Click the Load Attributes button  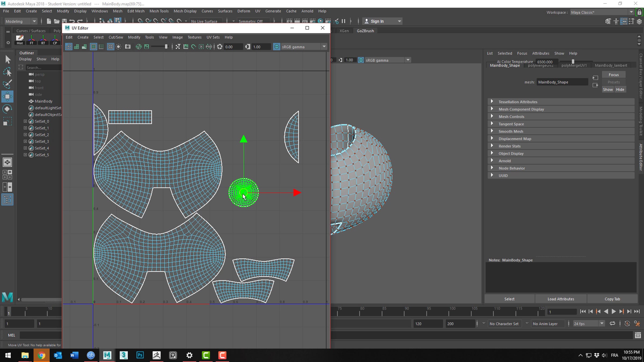pos(561,299)
